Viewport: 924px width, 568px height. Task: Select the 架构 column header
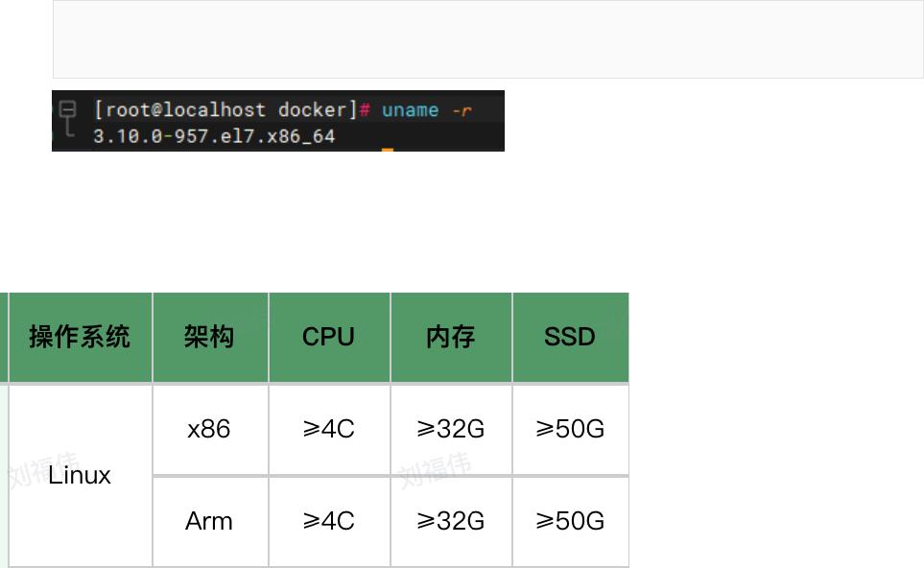[209, 338]
